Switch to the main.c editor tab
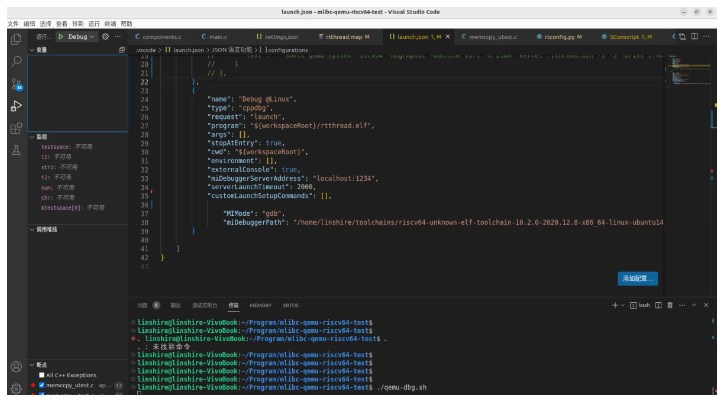723x403 pixels. pos(218,37)
